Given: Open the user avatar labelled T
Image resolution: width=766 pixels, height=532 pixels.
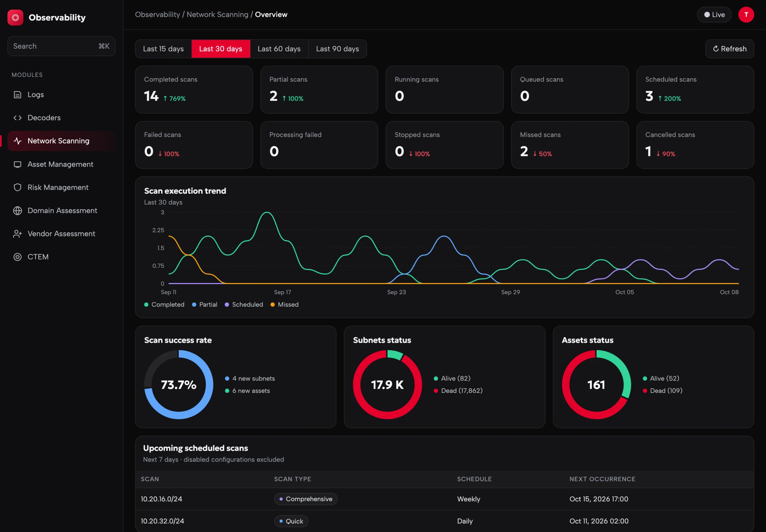Looking at the screenshot, I should (x=746, y=15).
